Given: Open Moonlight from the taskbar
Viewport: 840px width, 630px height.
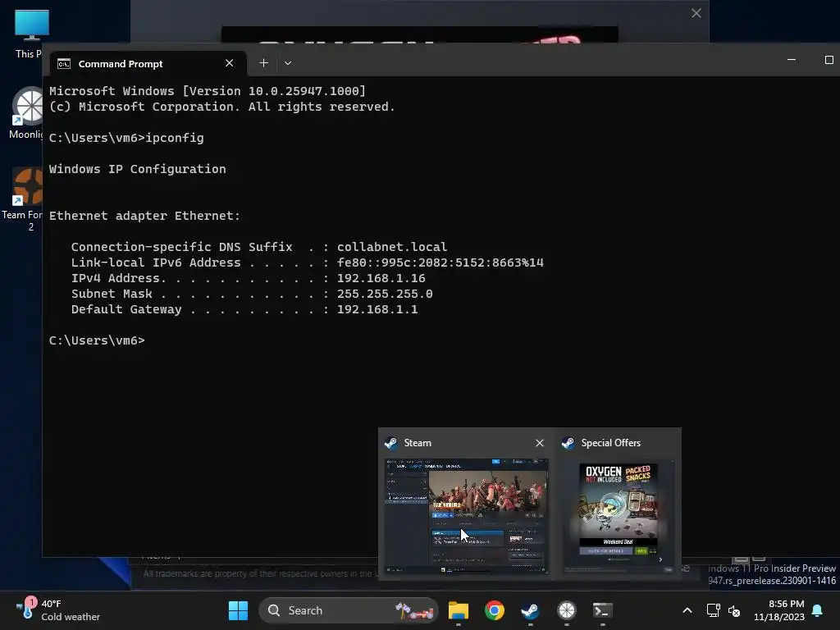Looking at the screenshot, I should point(566,610).
